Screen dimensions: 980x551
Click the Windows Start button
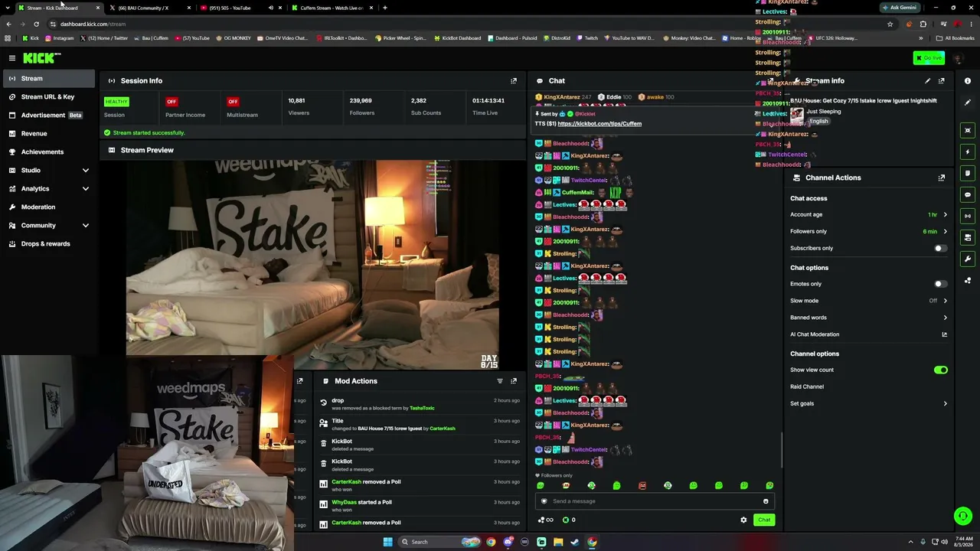[388, 542]
